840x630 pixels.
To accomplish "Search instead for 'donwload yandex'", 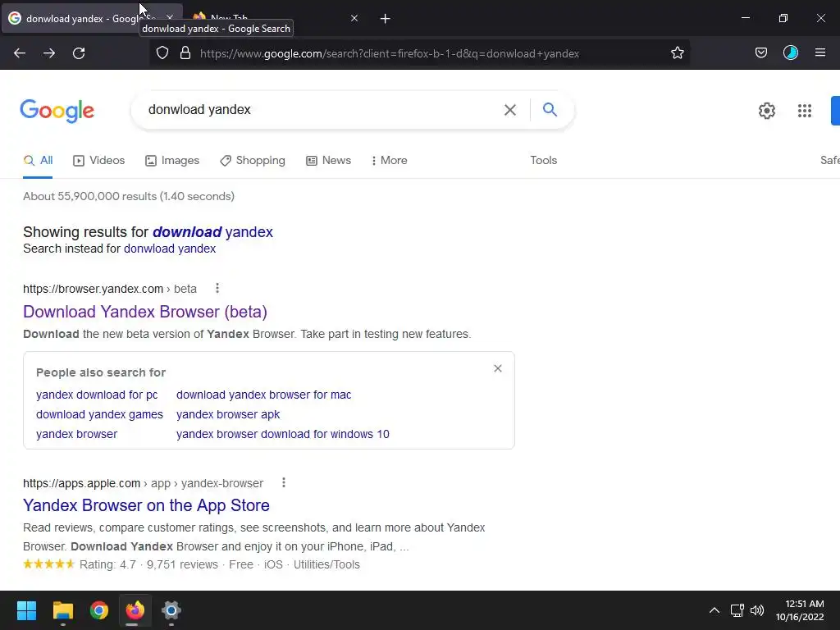I will pos(170,249).
